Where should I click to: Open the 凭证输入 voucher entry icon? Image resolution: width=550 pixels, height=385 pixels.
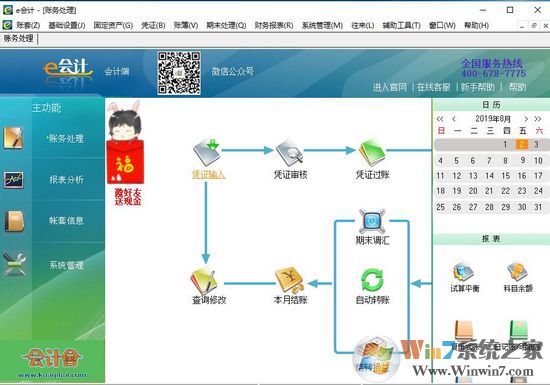point(207,152)
